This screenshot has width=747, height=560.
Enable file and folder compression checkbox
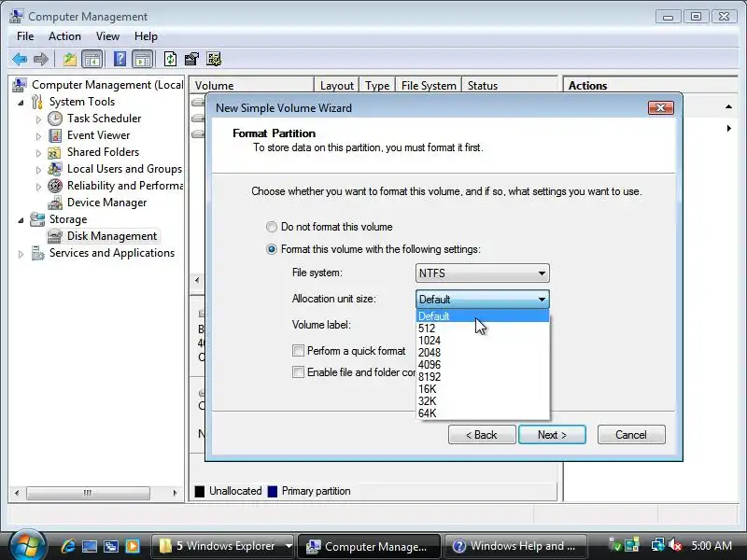(x=298, y=372)
